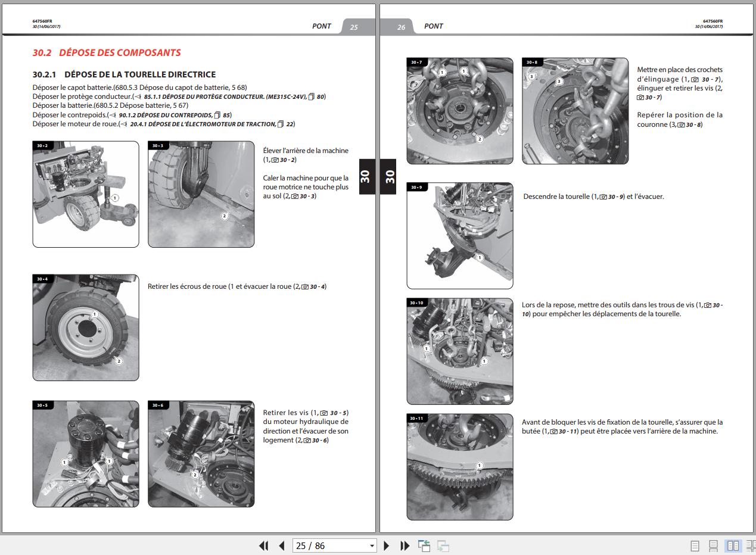Click the photo 30-10 of tools in holes

click(460, 351)
